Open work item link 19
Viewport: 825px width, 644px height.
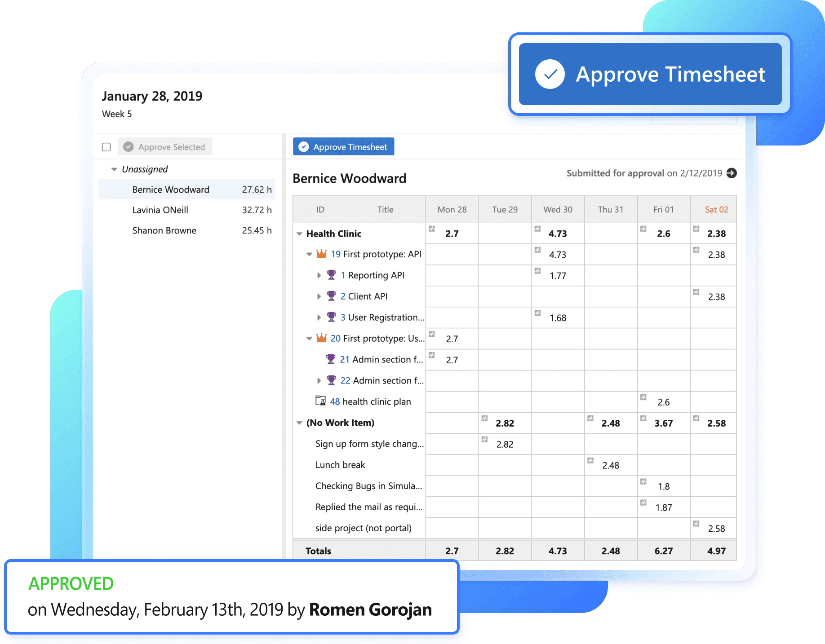(336, 254)
